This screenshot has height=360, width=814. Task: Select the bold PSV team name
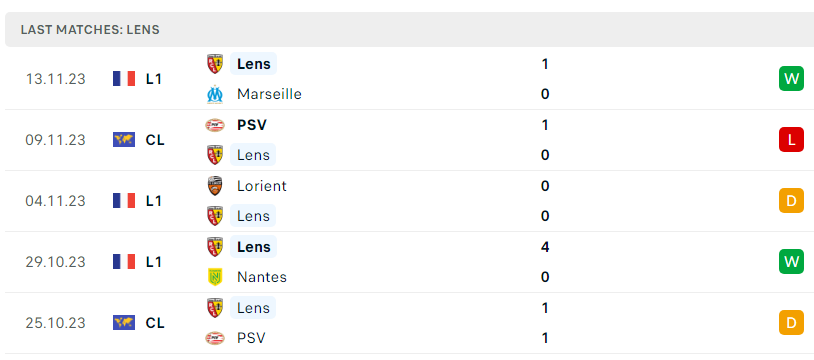tap(252, 125)
